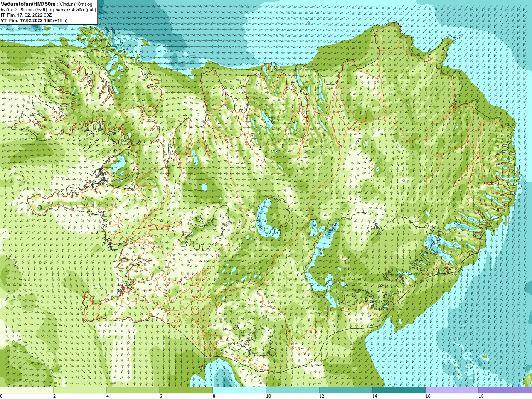Pick the light cyan 8–10 legend swatch
This screenshot has width=532, height=399.
(x=239, y=390)
